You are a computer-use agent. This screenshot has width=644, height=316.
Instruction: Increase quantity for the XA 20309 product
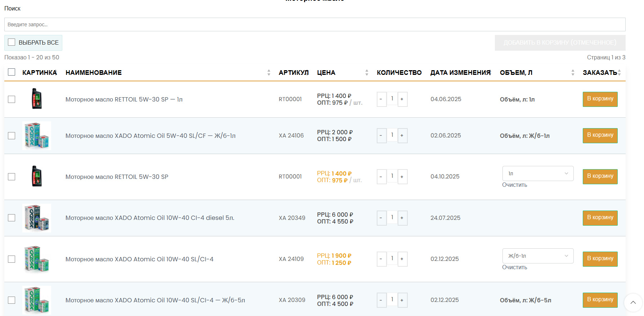[x=402, y=300]
